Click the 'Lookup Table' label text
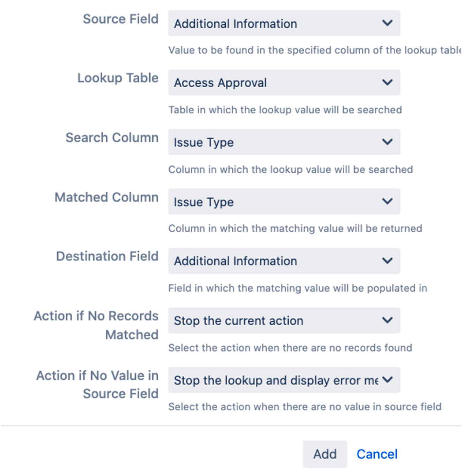 coord(118,78)
